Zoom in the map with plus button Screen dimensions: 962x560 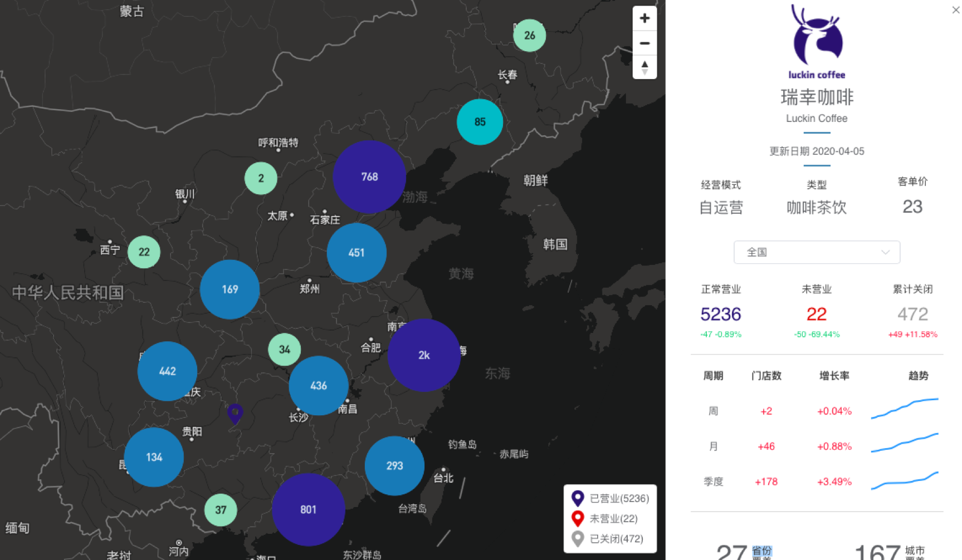coord(644,18)
